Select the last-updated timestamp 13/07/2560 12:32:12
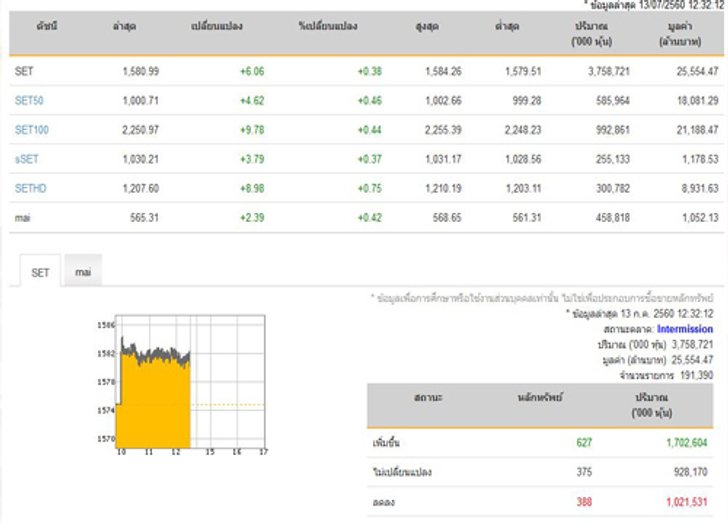This screenshot has height=524, width=728. click(x=681, y=5)
